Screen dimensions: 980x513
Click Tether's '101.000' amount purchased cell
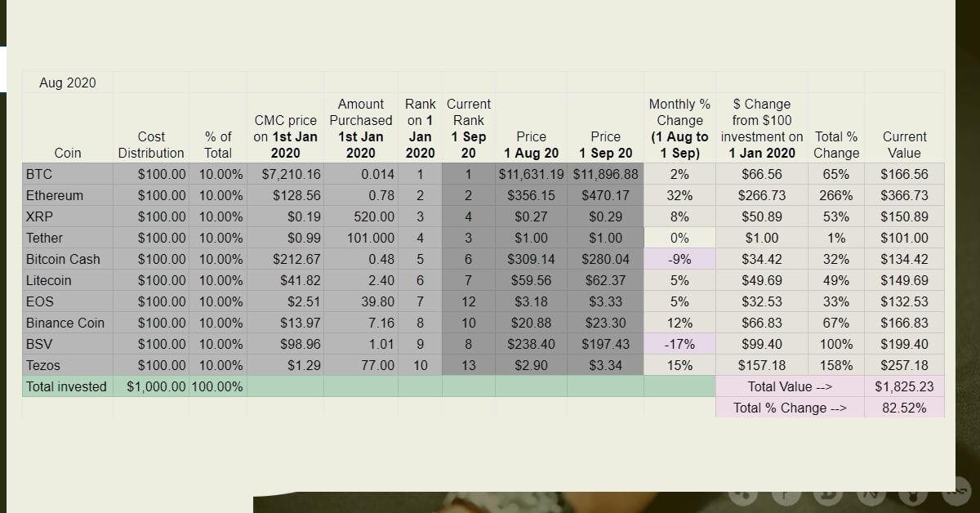[361, 238]
